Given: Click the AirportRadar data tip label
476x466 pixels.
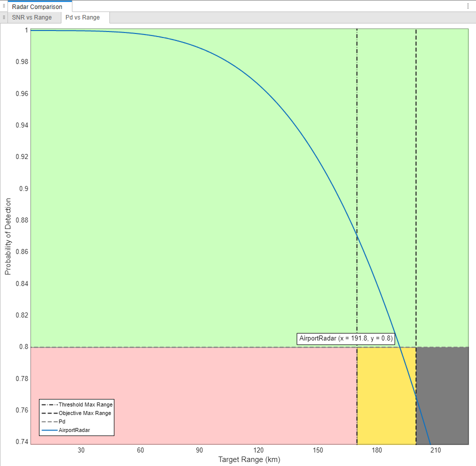Looking at the screenshot, I should click(x=346, y=338).
